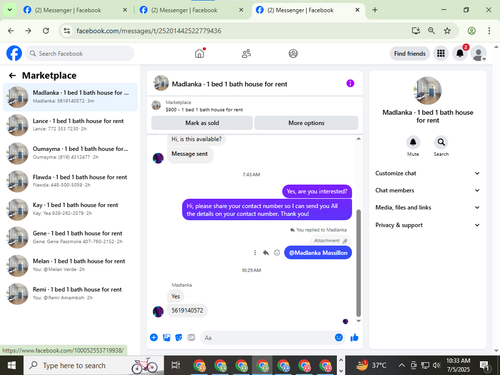The image size is (500, 375).
Task: Click the Windows Start button
Action: point(11,365)
